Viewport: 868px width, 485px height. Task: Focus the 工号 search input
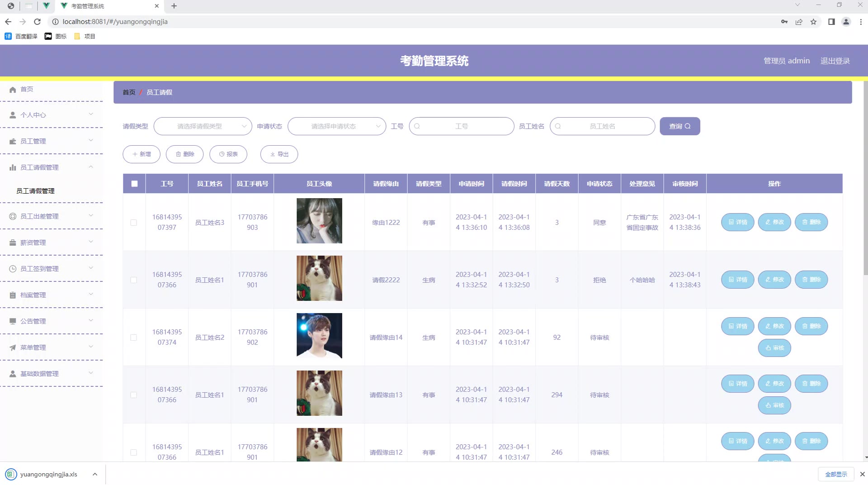click(x=462, y=126)
